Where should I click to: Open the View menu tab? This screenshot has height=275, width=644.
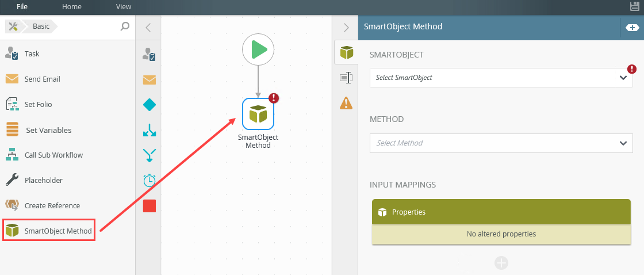pyautogui.click(x=124, y=6)
